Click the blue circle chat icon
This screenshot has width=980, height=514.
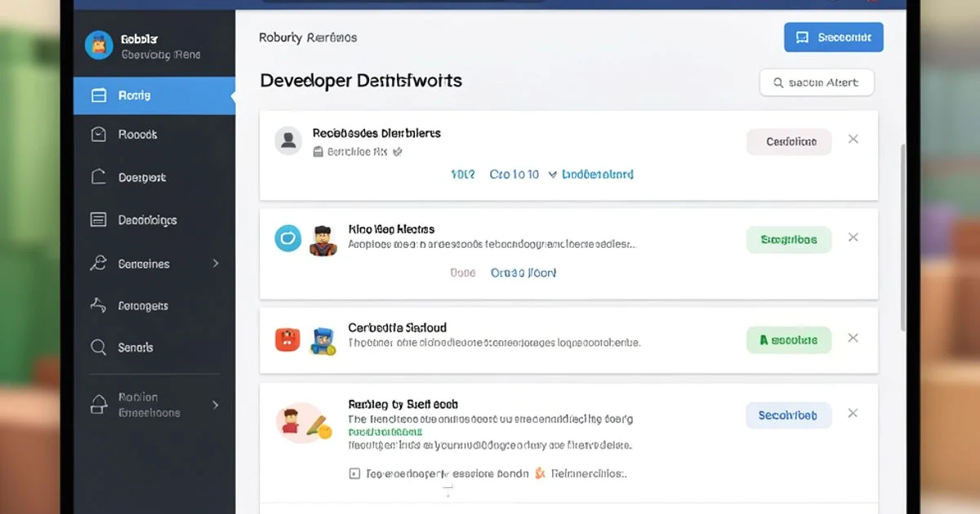coord(287,238)
